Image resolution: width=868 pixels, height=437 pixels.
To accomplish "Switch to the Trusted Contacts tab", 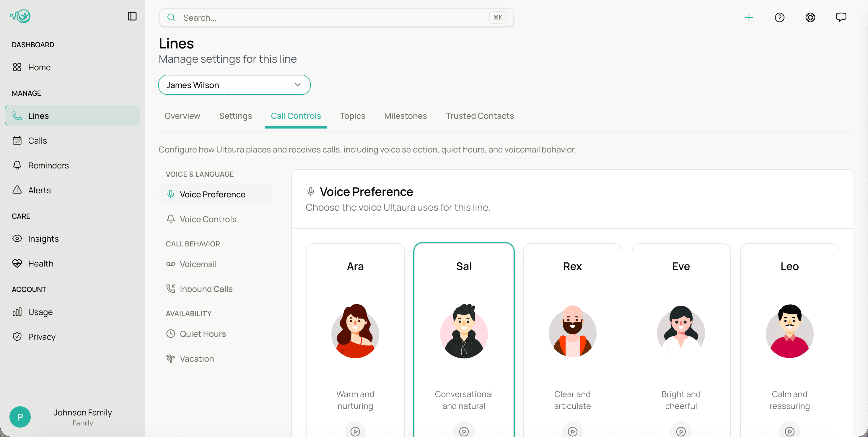I will pos(480,116).
